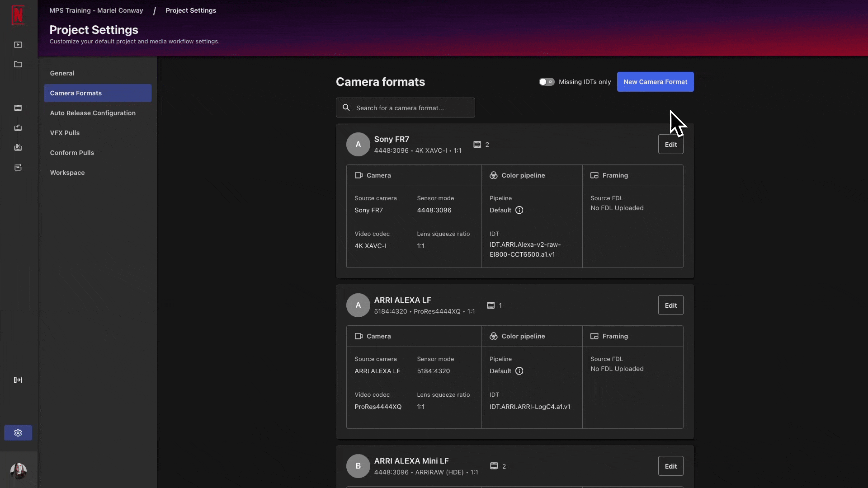This screenshot has width=868, height=488.
Task: Open Workspace settings
Action: click(x=98, y=173)
